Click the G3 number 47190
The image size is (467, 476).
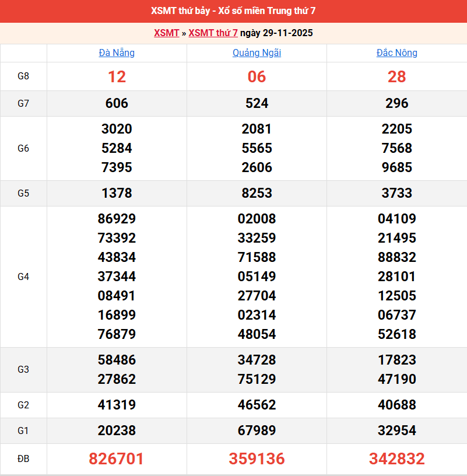[396, 379]
